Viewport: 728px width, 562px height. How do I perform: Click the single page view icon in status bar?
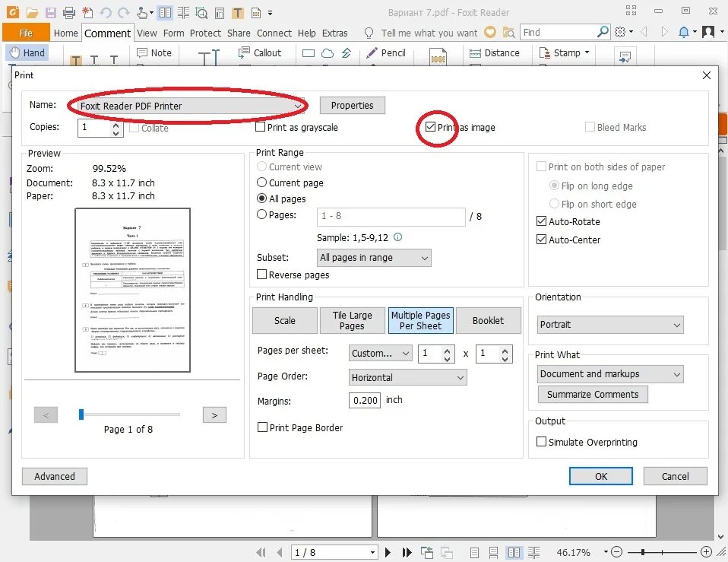(474, 552)
